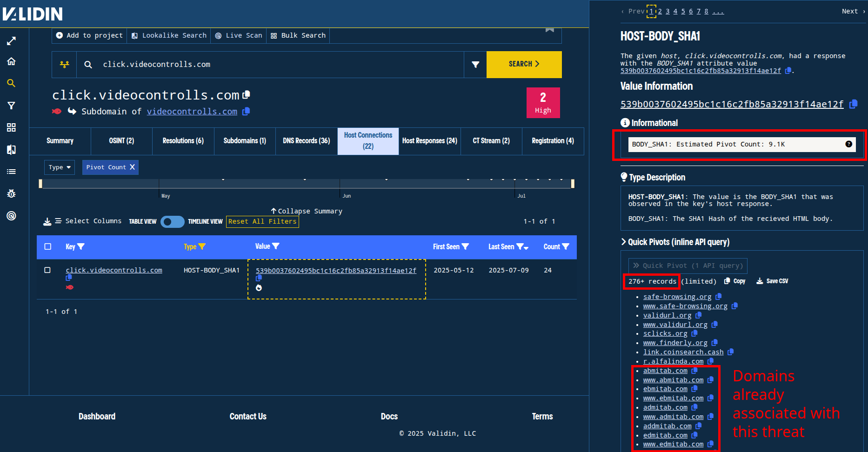
Task: Open Count column filter
Action: click(x=566, y=247)
